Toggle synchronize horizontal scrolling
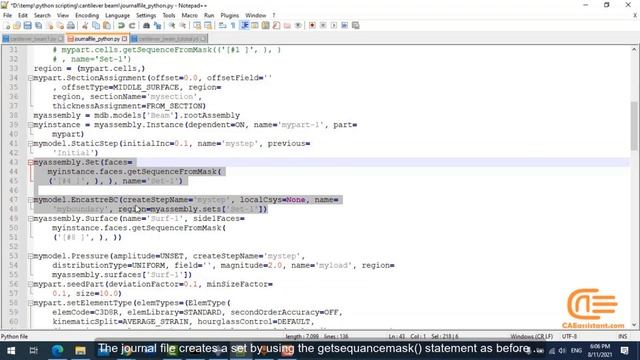The image size is (640, 360). [x=208, y=26]
